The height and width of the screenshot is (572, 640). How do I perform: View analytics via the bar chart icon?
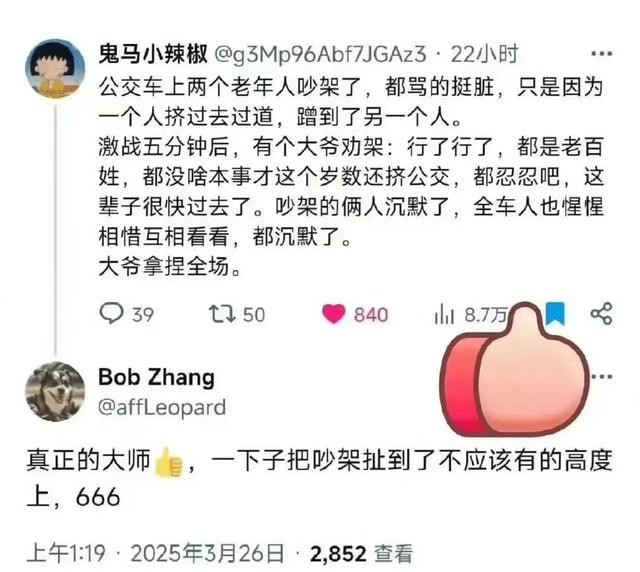click(x=444, y=314)
